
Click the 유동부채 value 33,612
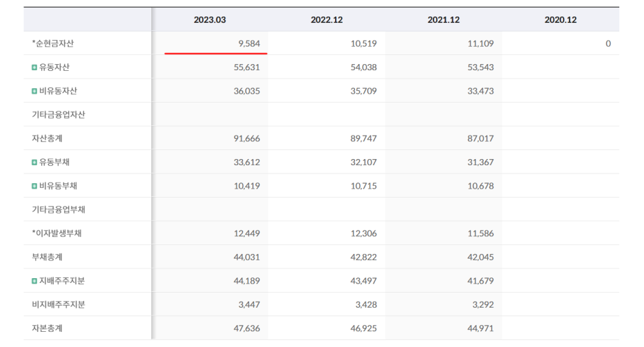(247, 162)
